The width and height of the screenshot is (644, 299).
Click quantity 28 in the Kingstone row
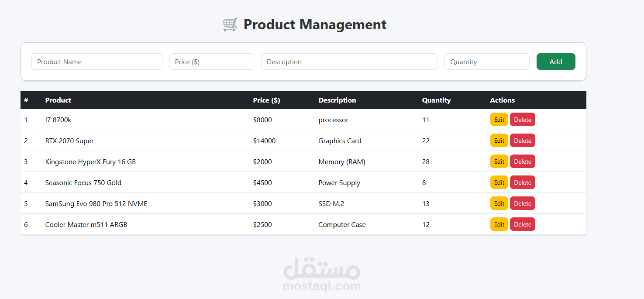[x=426, y=162]
